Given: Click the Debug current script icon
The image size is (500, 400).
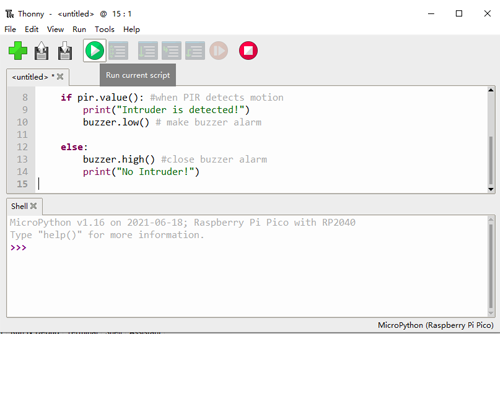Looking at the screenshot, I should (118, 51).
